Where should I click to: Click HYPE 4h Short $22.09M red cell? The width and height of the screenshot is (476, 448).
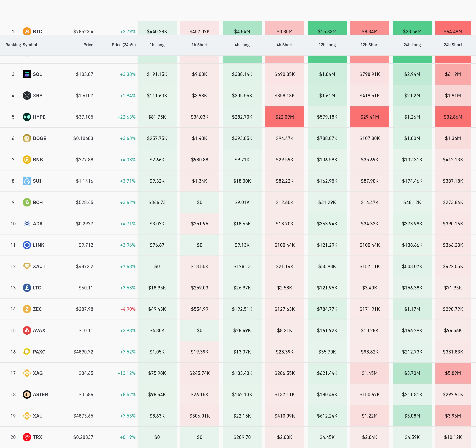coord(284,117)
